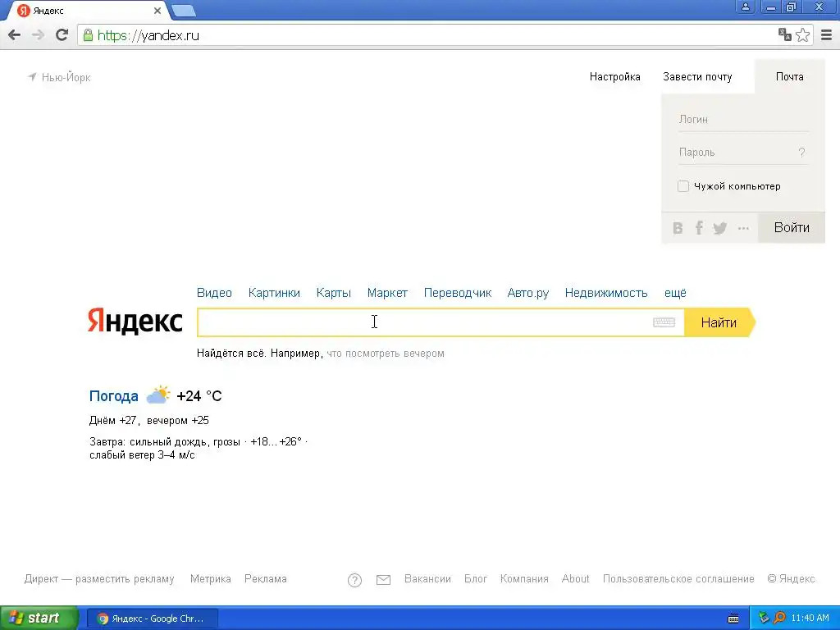Open the Реклама footer link
The image size is (840, 630).
click(x=266, y=579)
